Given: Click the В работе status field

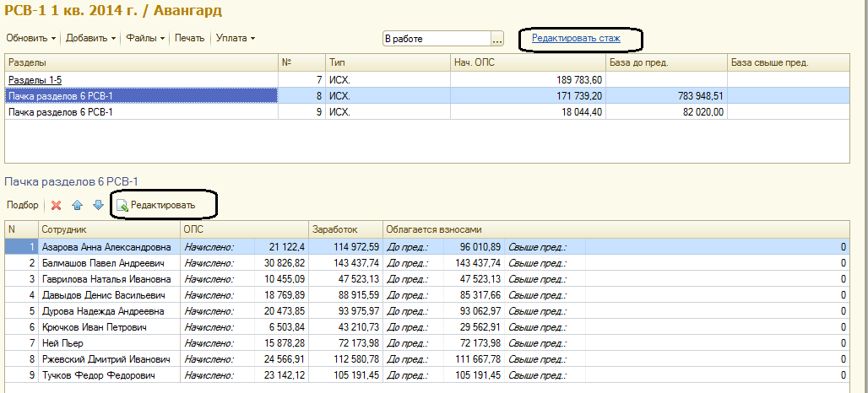Looking at the screenshot, I should [x=435, y=39].
